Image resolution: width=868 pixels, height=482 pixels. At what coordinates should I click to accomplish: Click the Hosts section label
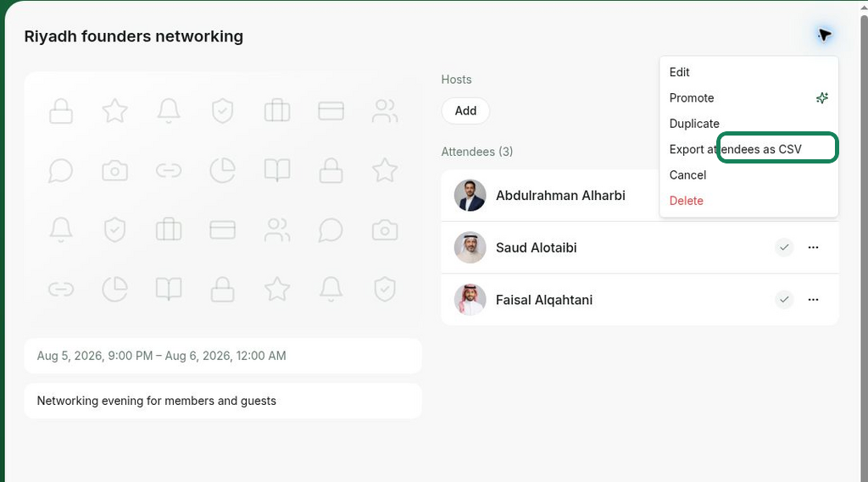pyautogui.click(x=456, y=80)
